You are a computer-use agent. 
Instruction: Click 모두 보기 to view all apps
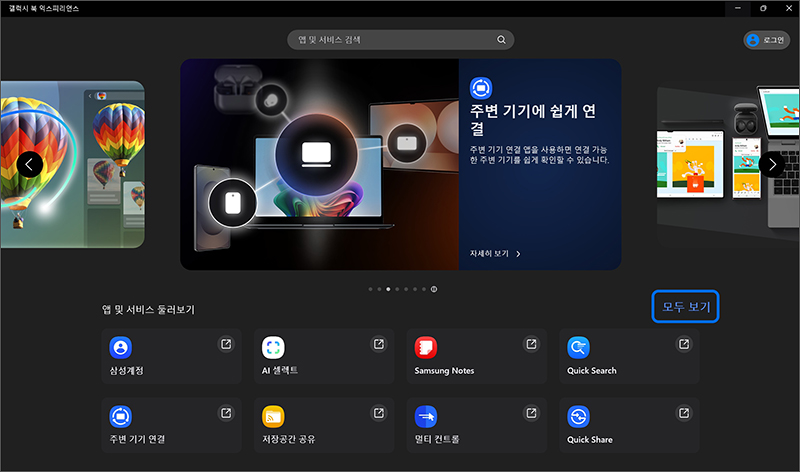(685, 307)
